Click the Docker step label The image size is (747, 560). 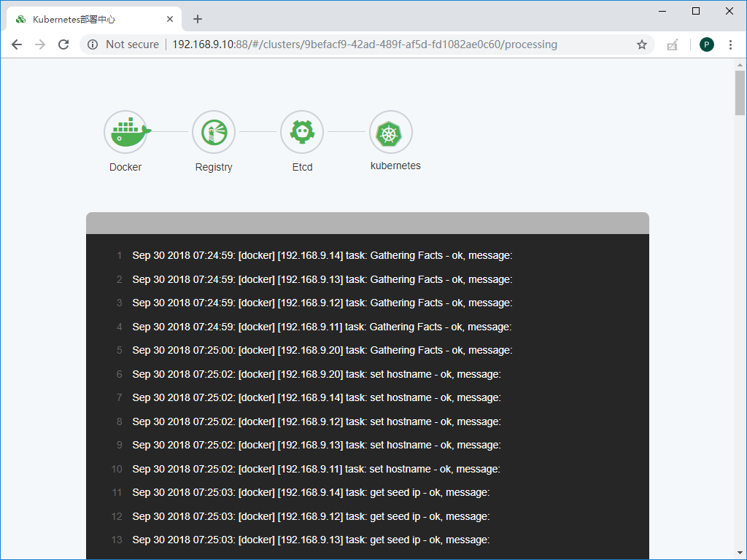(x=125, y=167)
